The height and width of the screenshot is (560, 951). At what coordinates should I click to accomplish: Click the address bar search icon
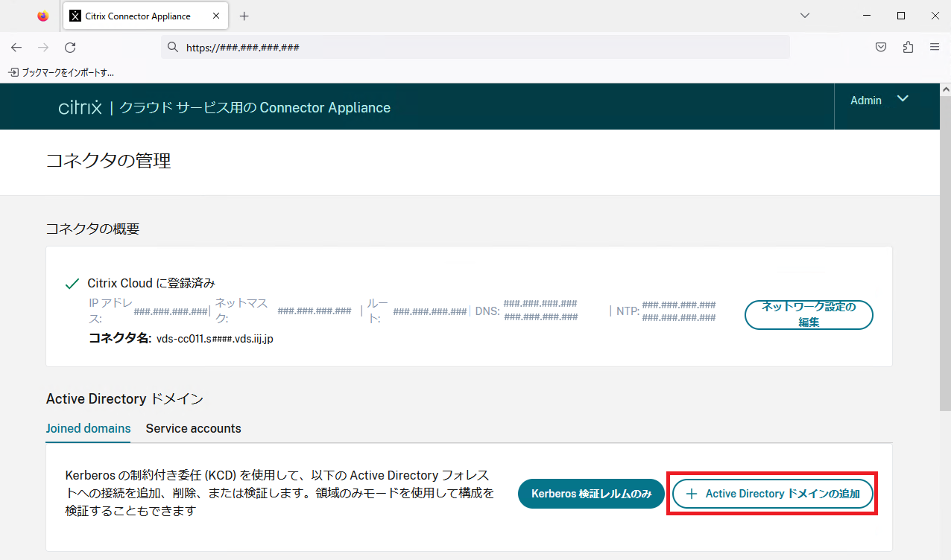tap(173, 47)
